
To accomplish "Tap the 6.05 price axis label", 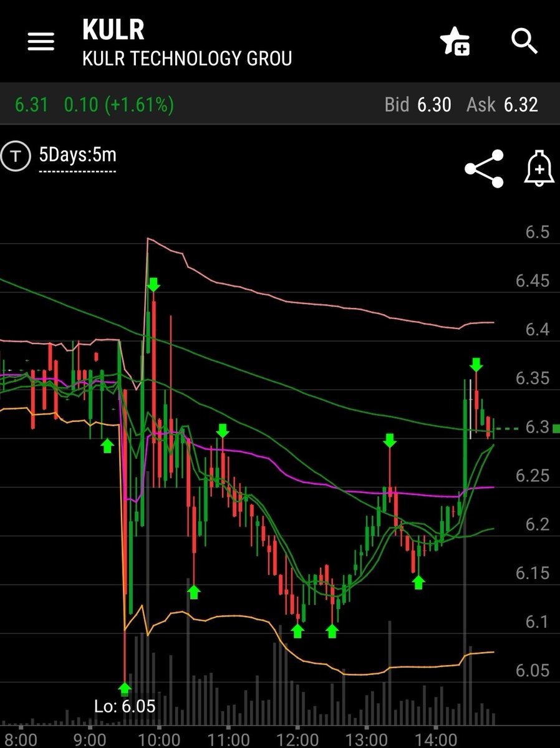I will point(533,671).
